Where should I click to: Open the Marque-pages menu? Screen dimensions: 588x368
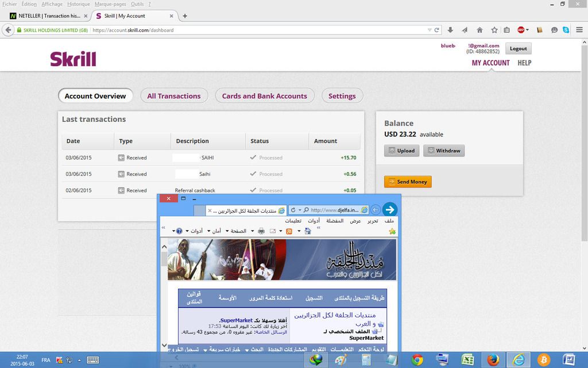(110, 4)
